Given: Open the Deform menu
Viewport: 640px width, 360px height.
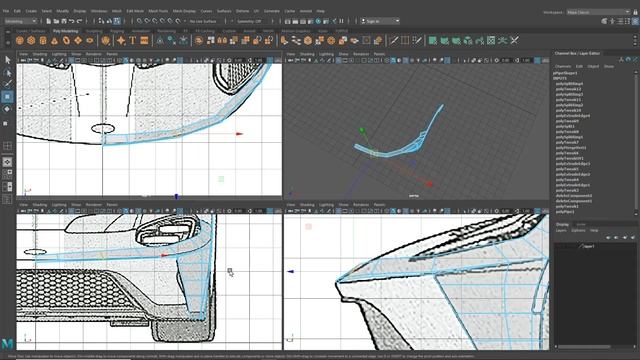Looking at the screenshot, I should tap(242, 11).
